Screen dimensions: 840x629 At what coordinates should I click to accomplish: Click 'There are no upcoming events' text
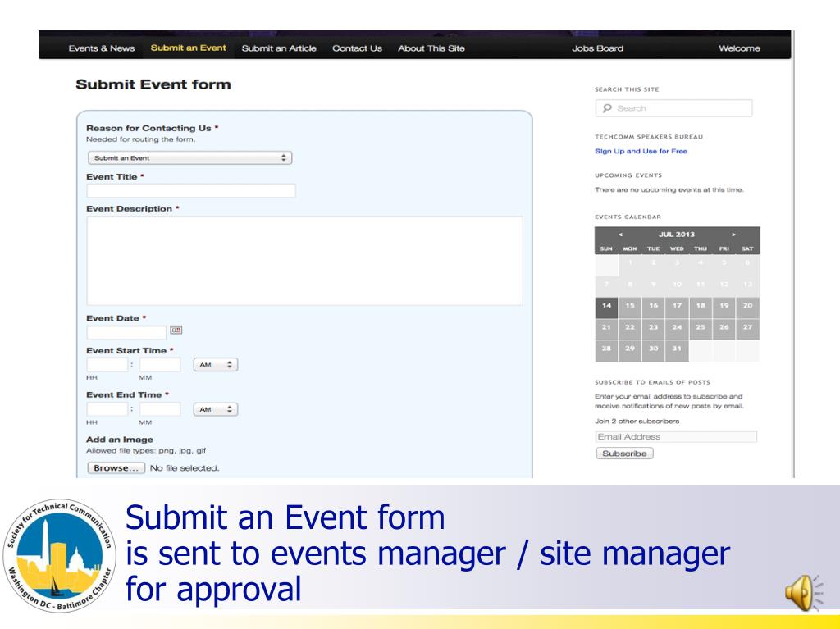click(x=669, y=189)
